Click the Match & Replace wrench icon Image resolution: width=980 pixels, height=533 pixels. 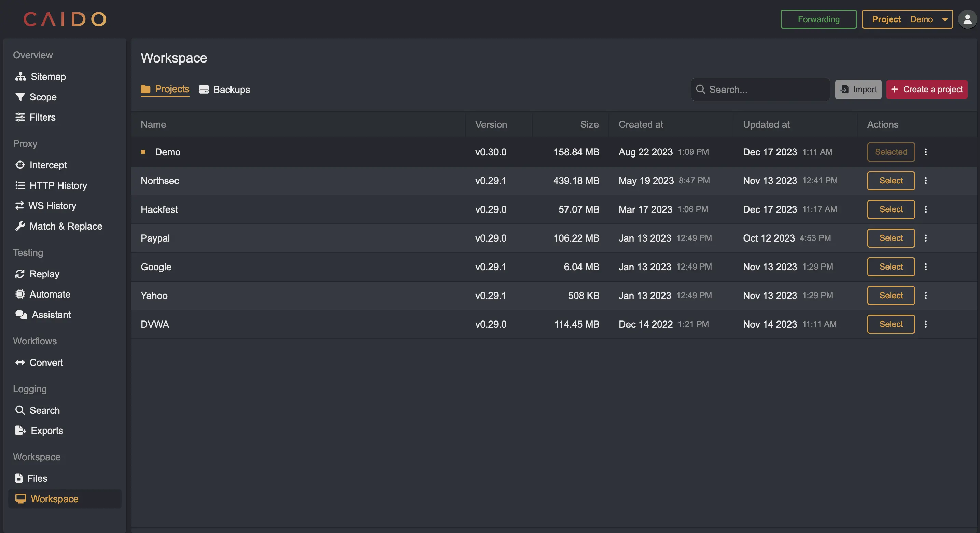coord(20,226)
